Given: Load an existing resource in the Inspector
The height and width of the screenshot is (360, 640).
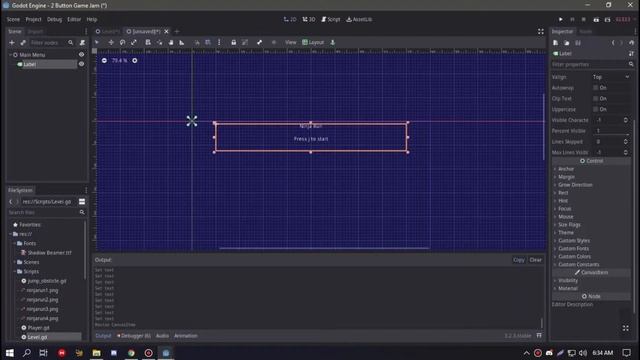Looking at the screenshot, I should coord(567,43).
